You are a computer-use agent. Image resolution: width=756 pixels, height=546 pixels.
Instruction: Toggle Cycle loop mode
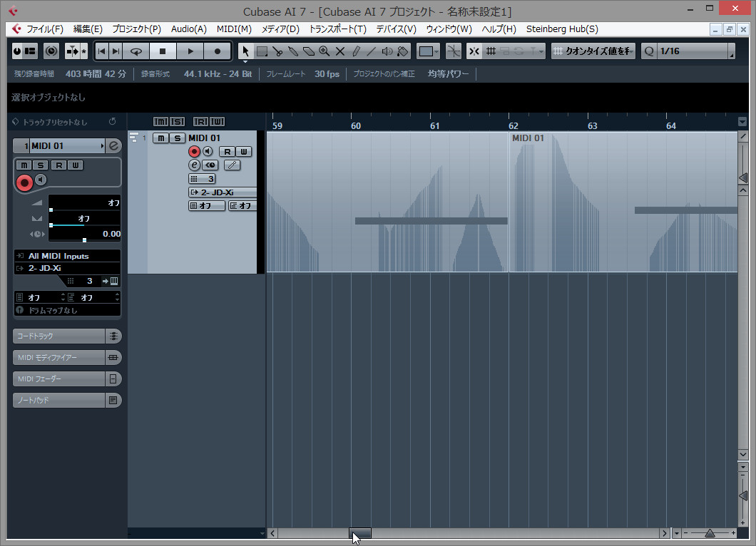pos(136,51)
